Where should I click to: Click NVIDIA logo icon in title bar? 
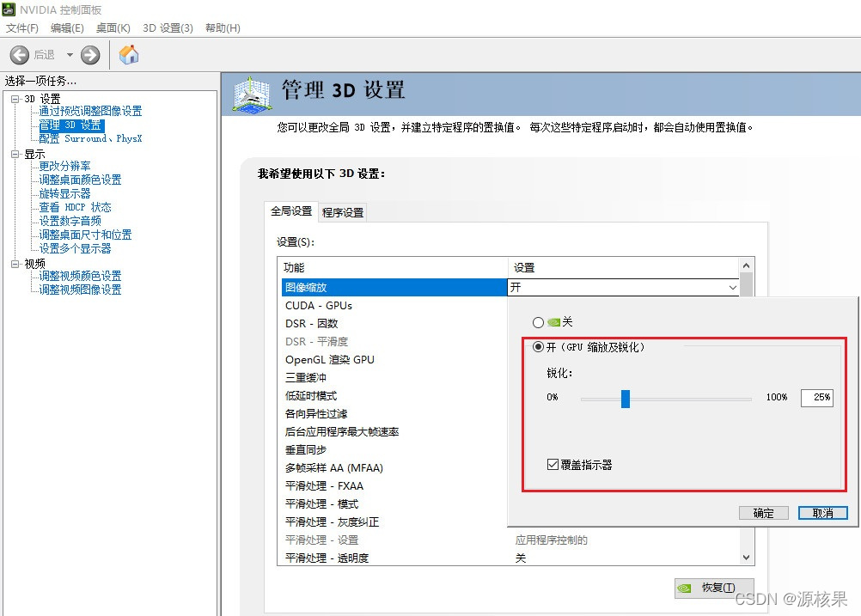coord(9,9)
